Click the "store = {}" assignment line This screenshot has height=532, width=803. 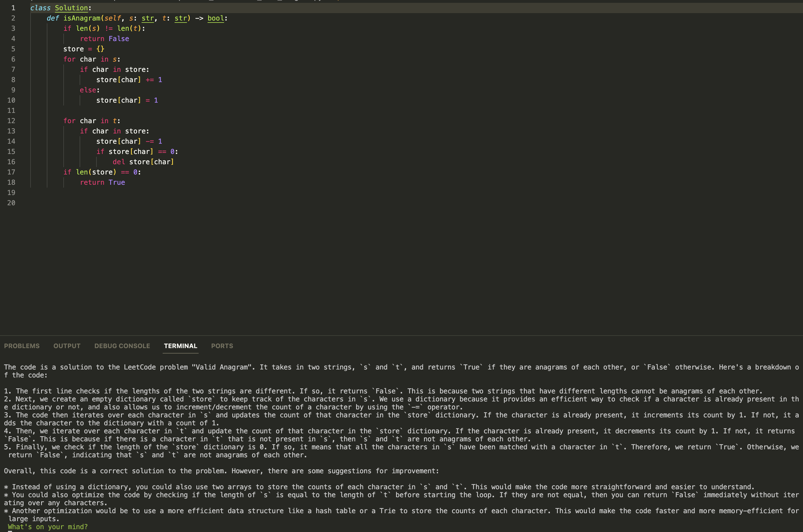pyautogui.click(x=84, y=49)
